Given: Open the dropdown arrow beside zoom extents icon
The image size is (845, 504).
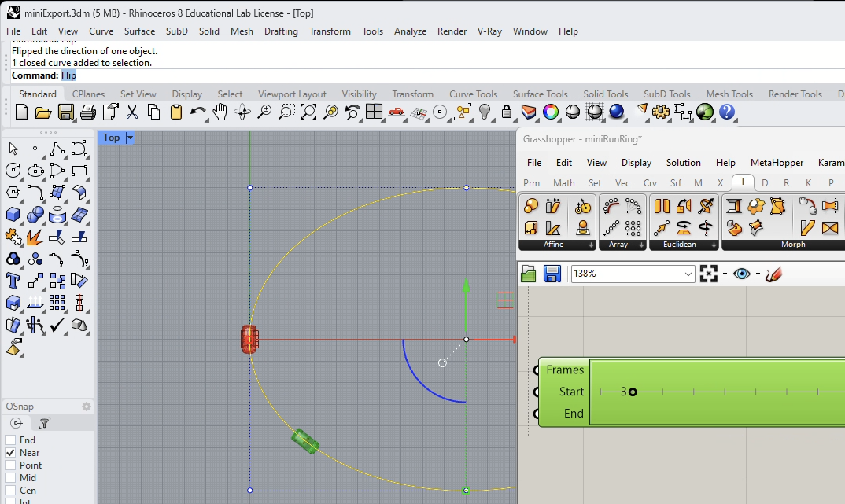Looking at the screenshot, I should click(725, 274).
